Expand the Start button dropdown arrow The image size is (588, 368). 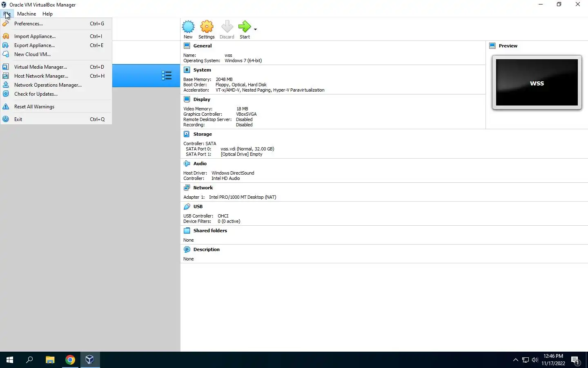[255, 29]
